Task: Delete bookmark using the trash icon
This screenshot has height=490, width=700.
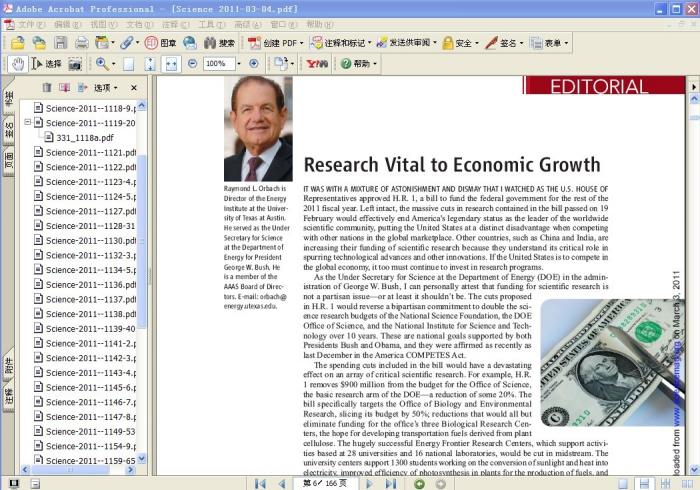Action: click(x=46, y=88)
